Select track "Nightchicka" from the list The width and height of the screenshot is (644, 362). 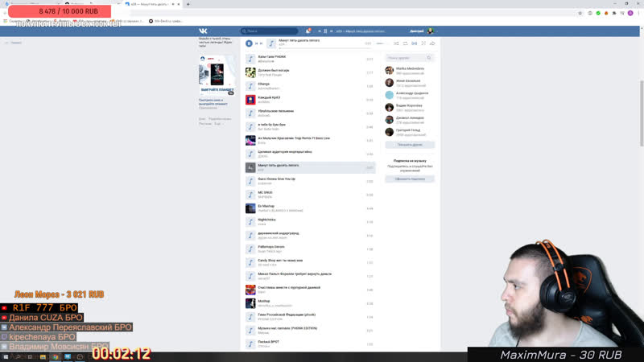(266, 220)
